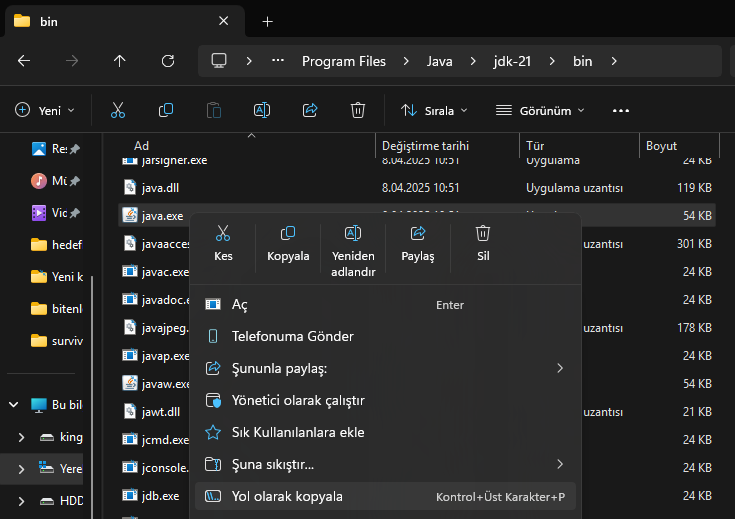Open the Şununla paylaş submenu arrow

pos(560,368)
